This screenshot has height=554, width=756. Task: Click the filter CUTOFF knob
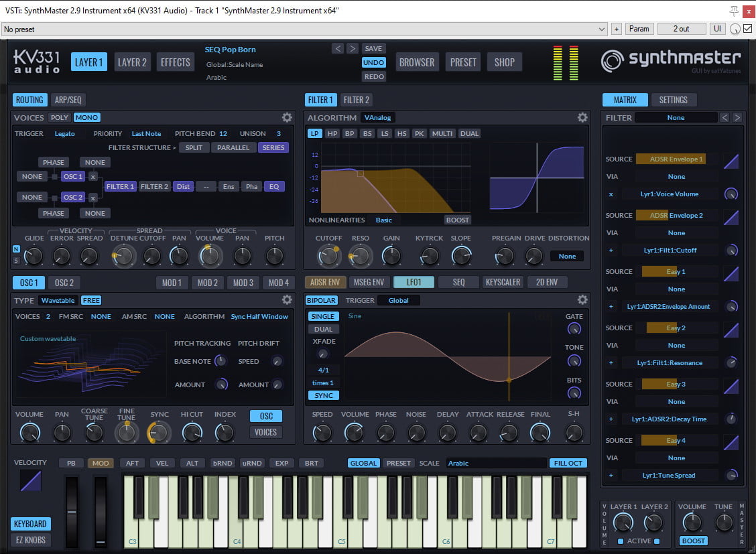click(x=328, y=255)
